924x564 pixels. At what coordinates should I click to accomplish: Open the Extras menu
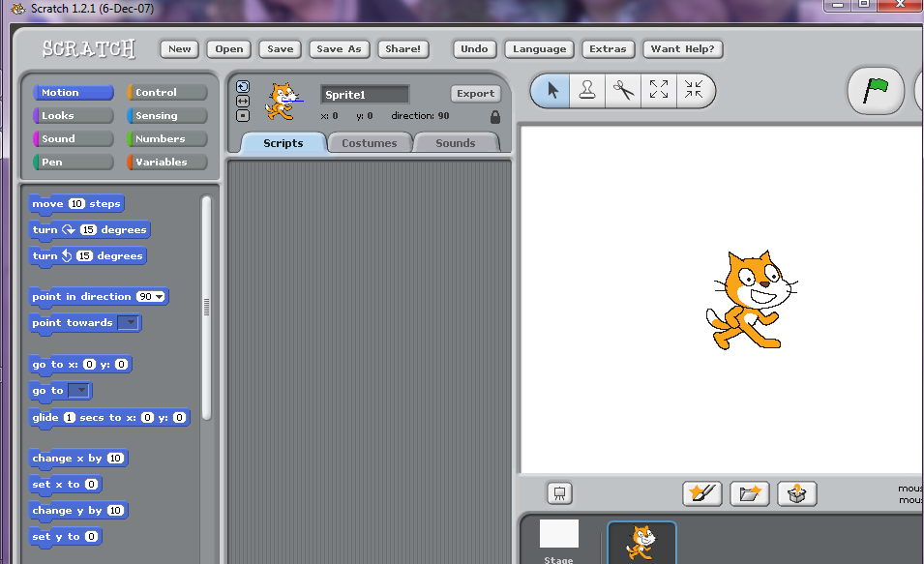click(x=608, y=48)
